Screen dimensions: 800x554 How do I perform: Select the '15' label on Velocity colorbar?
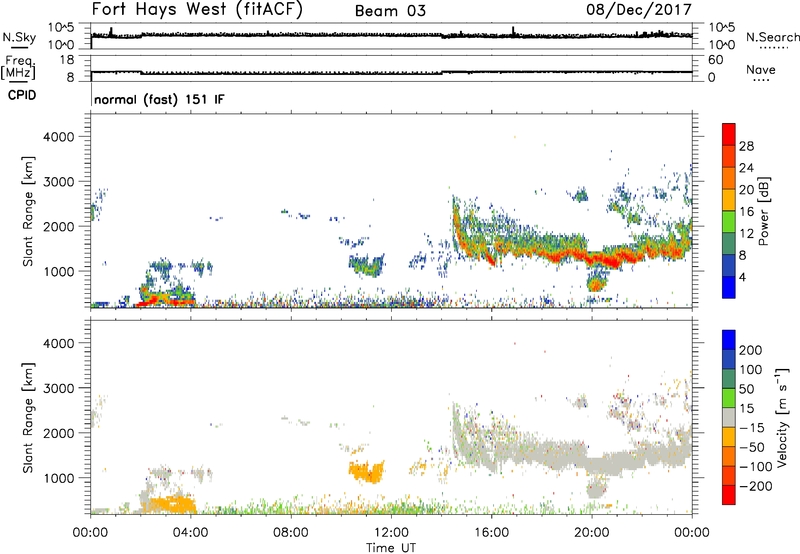click(746, 408)
